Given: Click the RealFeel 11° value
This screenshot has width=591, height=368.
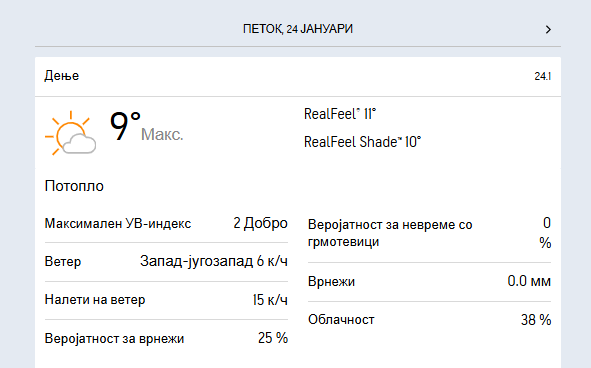Looking at the screenshot, I should coord(340,114).
